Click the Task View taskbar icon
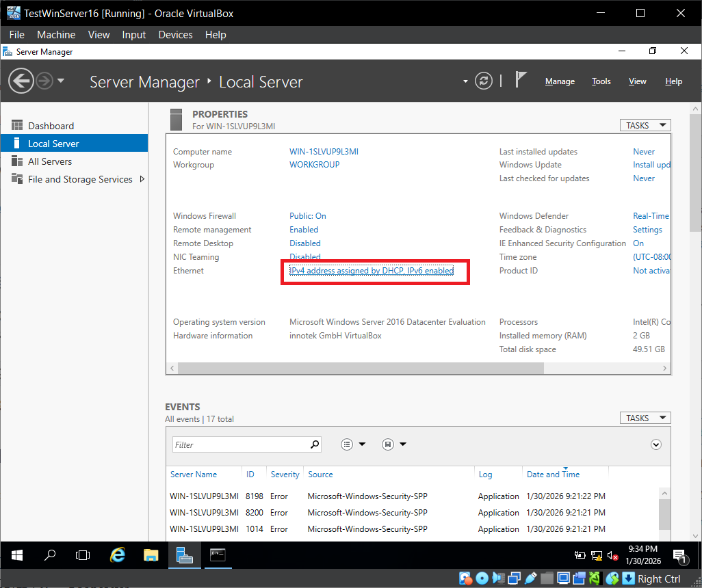This screenshot has height=588, width=702. point(83,555)
